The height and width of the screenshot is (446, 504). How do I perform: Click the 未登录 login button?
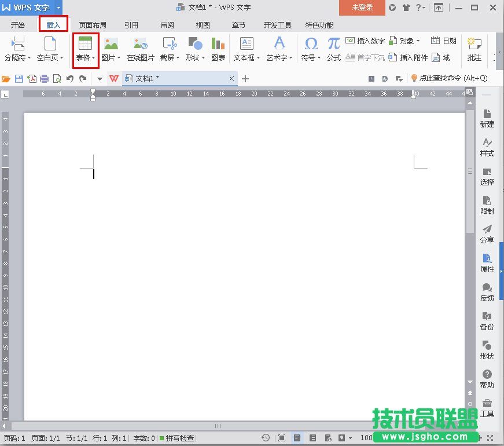coord(362,8)
